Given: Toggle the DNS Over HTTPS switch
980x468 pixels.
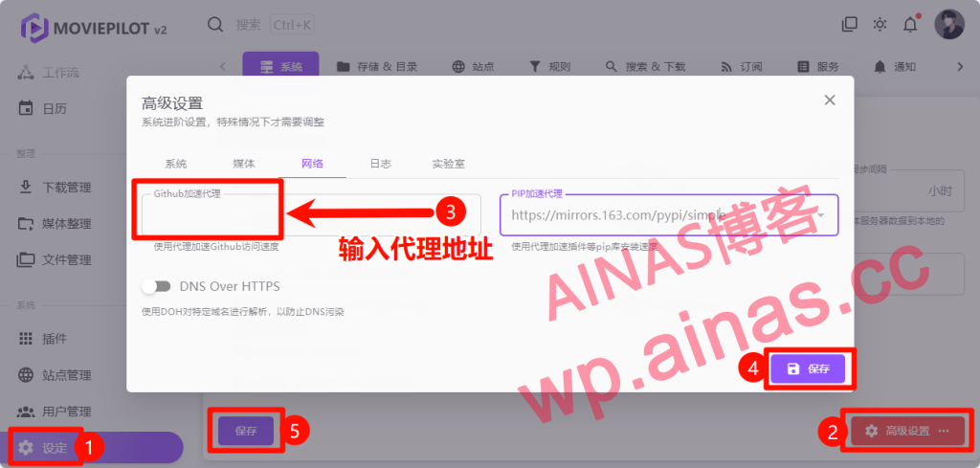Looking at the screenshot, I should (156, 286).
